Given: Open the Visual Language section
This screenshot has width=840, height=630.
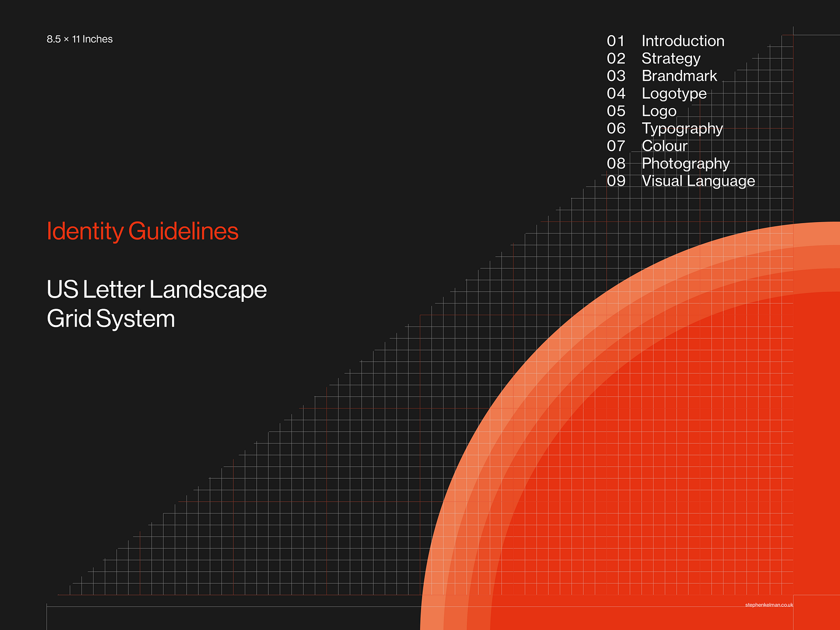Looking at the screenshot, I should [698, 181].
